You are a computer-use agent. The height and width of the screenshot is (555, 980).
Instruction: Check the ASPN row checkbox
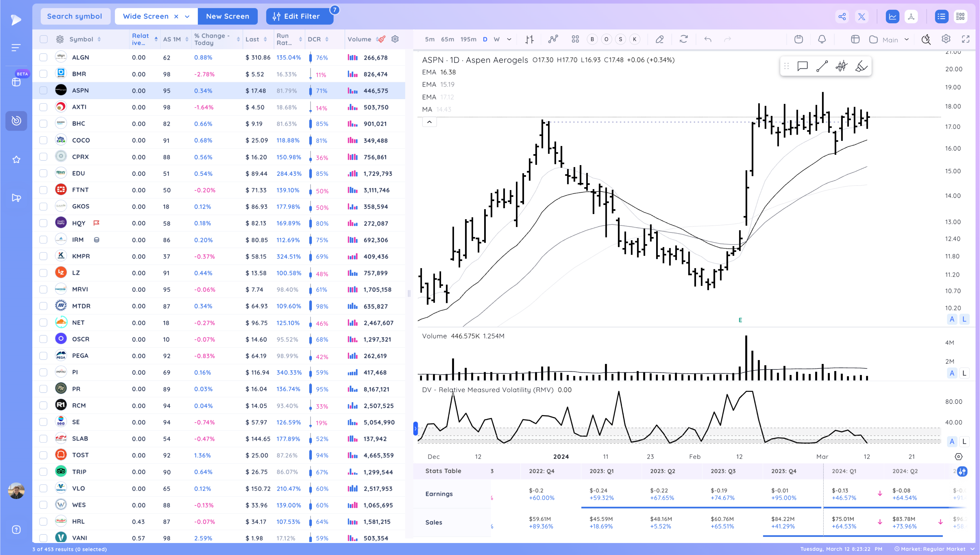43,91
